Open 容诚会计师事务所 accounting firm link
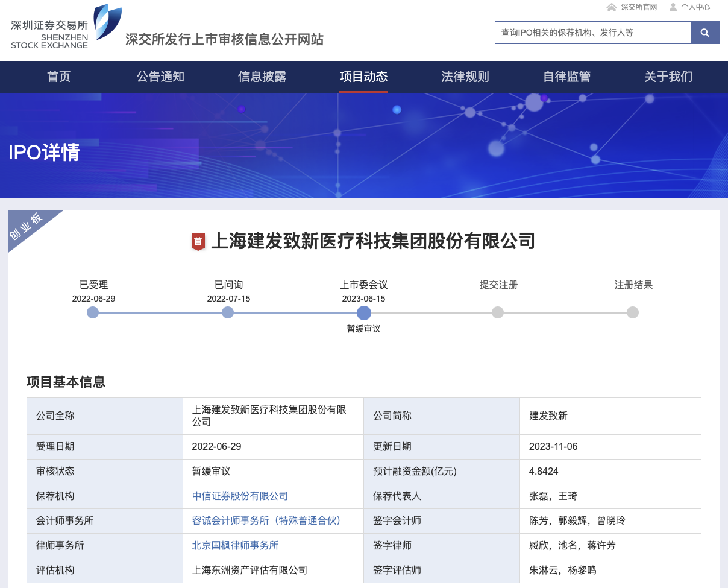728x588 pixels. [266, 520]
